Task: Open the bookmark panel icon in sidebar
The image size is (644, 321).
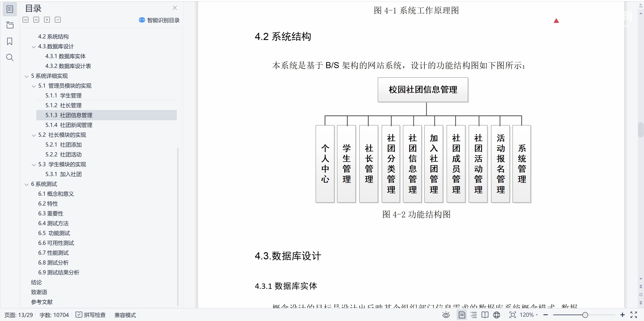Action: [9, 41]
